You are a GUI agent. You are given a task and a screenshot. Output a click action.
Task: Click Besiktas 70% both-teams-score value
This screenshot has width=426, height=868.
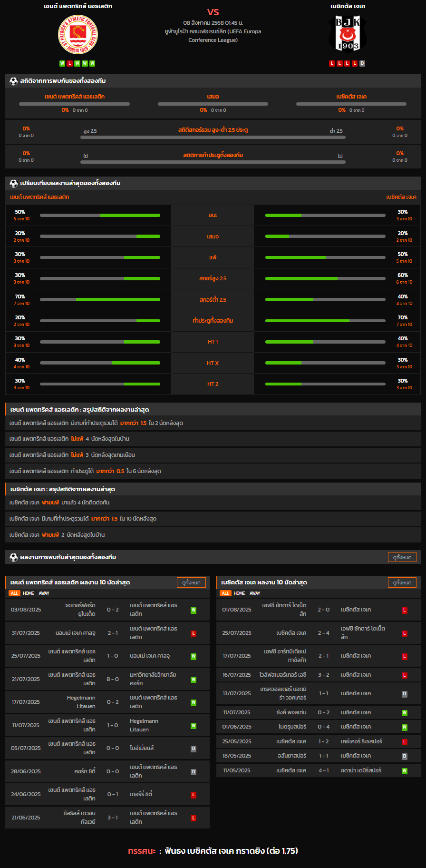(x=403, y=318)
